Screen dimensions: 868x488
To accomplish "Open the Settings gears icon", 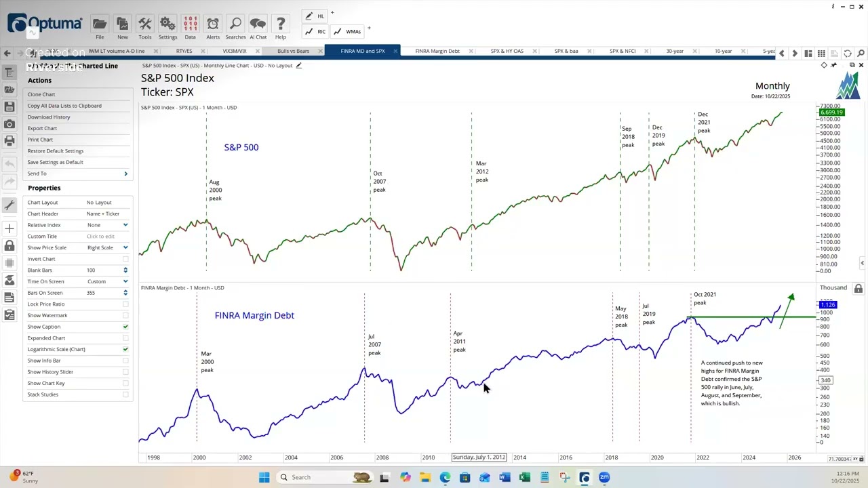I will coord(167,24).
